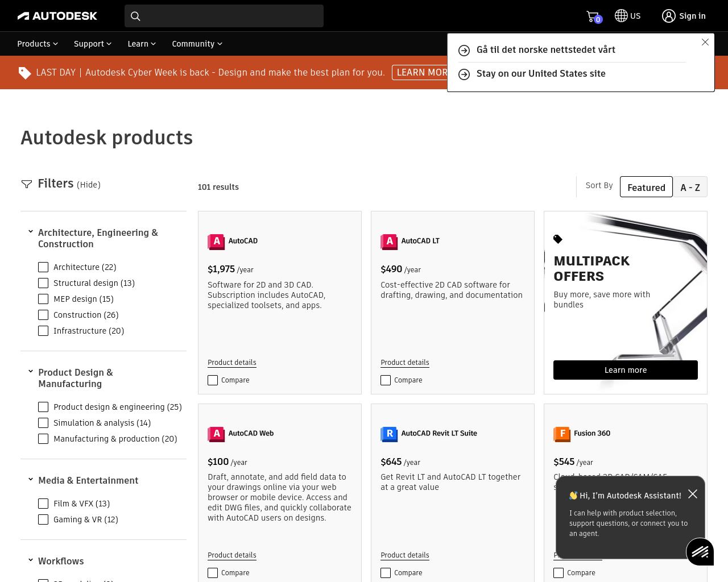The width and height of the screenshot is (728, 582).
Task: Click the AutoCAD product icon
Action: (216, 242)
